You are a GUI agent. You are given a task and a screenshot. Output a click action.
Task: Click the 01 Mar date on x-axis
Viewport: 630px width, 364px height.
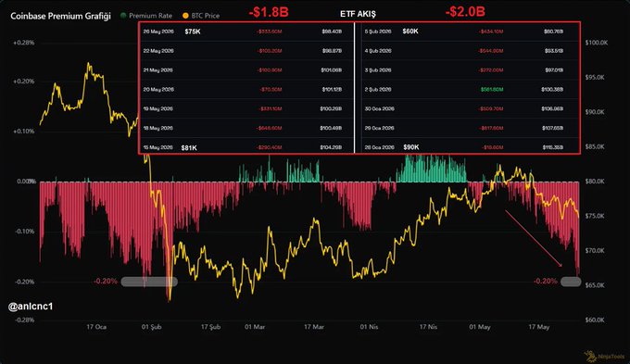(255, 327)
